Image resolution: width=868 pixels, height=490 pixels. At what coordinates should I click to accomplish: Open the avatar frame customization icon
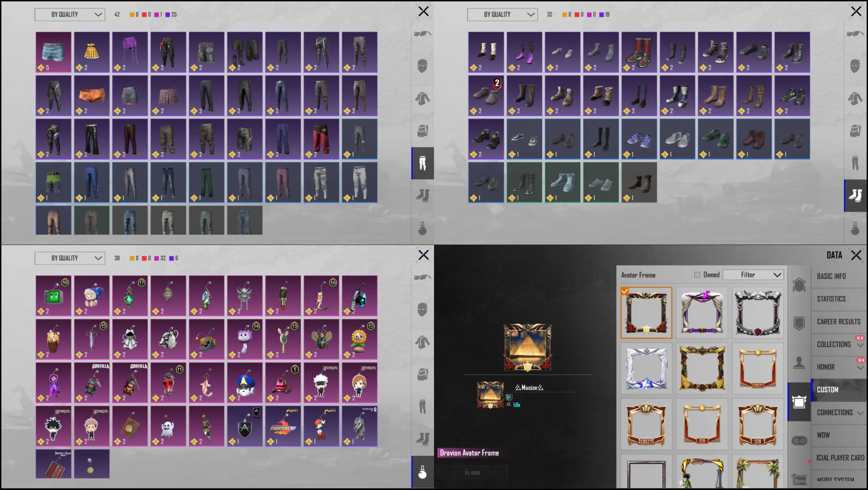[799, 402]
